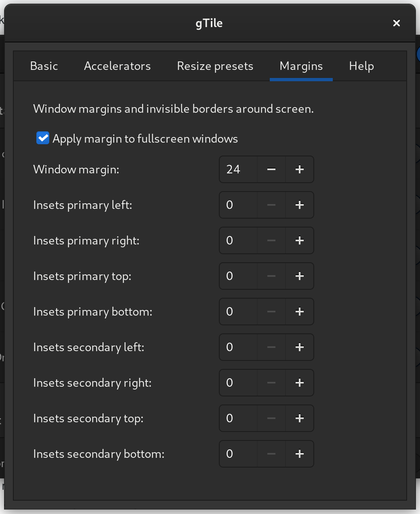Image resolution: width=420 pixels, height=514 pixels.
Task: Decrease Insets primary top
Action: click(x=271, y=276)
